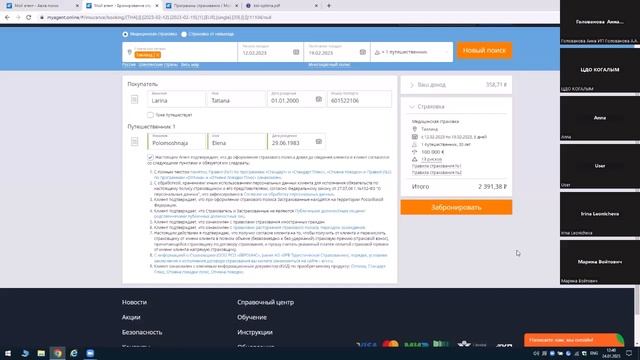Click the orange 'Новый поиск' button
Screen dimensions: 640x360
tap(484, 51)
